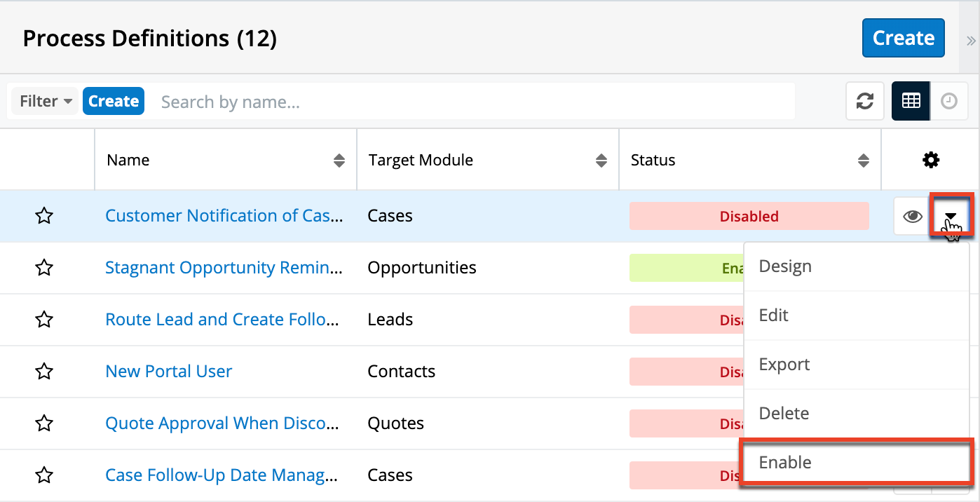Open the Filter dropdown
The width and height of the screenshot is (980, 502).
(46, 101)
